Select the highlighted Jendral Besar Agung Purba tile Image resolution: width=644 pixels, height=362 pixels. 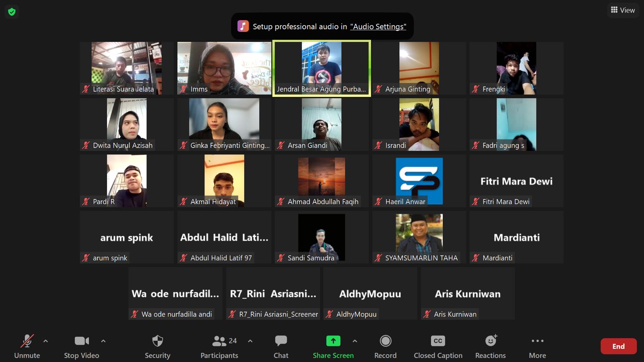tap(322, 68)
